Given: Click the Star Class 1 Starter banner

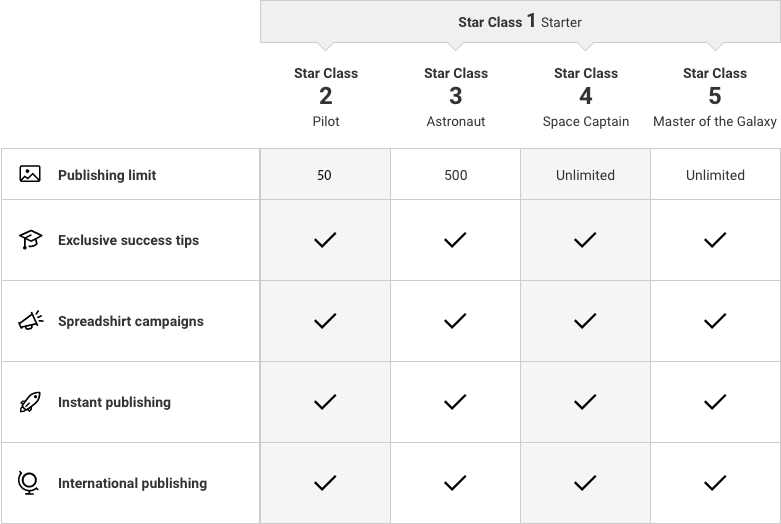Looking at the screenshot, I should click(520, 21).
